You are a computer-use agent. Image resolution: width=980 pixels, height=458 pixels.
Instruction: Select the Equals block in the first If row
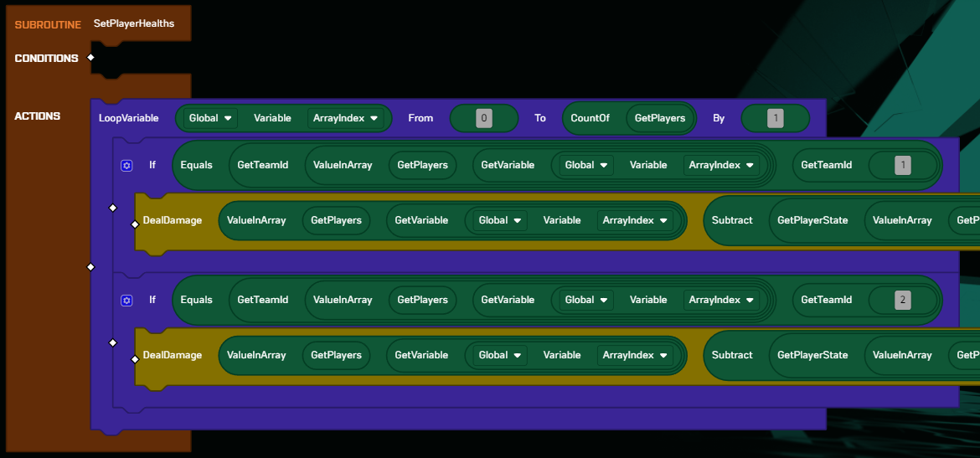pos(197,166)
